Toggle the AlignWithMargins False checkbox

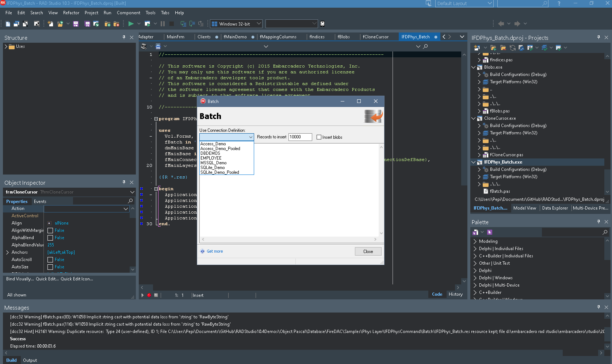pos(50,230)
